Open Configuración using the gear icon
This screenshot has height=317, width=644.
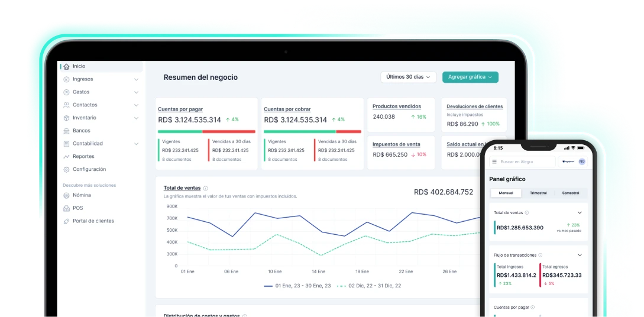pyautogui.click(x=66, y=170)
